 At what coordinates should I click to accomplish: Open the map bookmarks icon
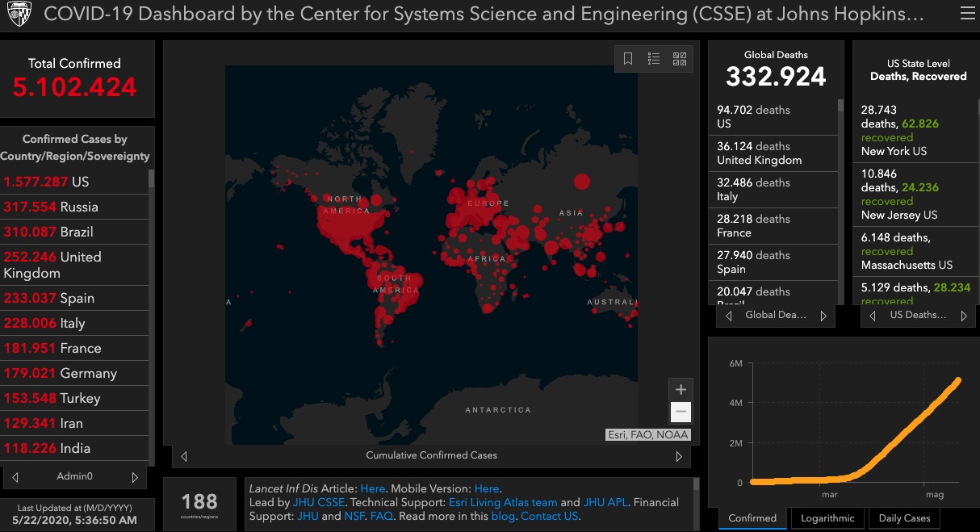(628, 59)
